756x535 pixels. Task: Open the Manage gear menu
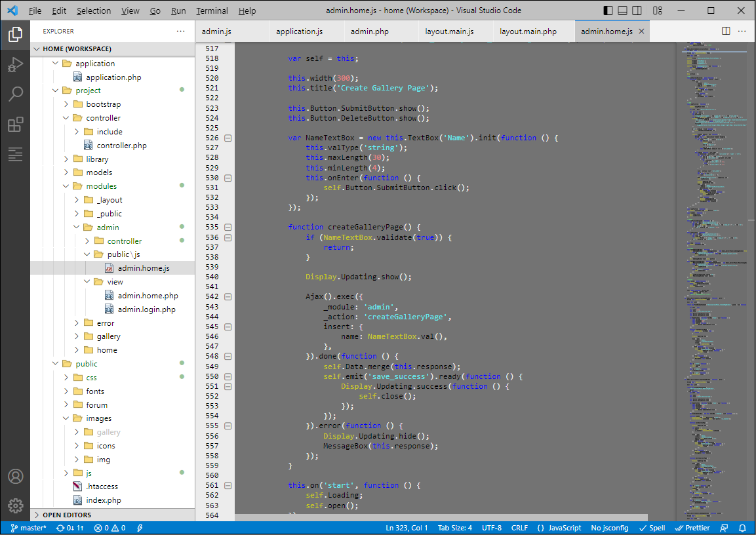click(x=14, y=505)
